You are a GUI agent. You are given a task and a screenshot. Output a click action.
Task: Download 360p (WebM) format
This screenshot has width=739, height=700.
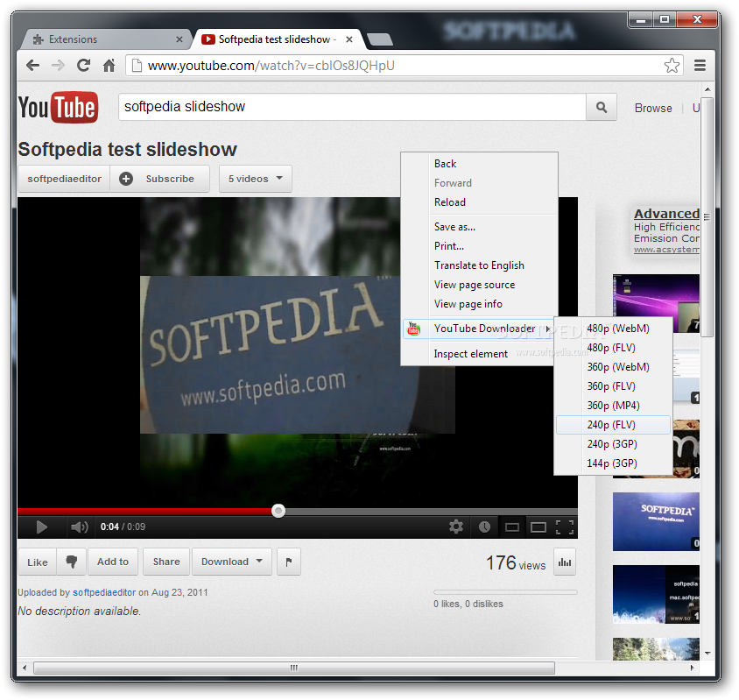[613, 367]
